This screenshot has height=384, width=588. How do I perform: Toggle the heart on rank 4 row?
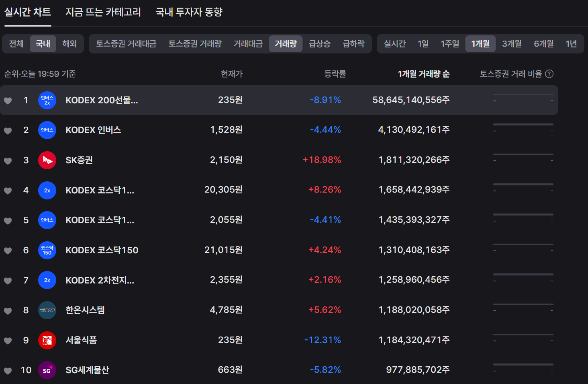pos(8,191)
